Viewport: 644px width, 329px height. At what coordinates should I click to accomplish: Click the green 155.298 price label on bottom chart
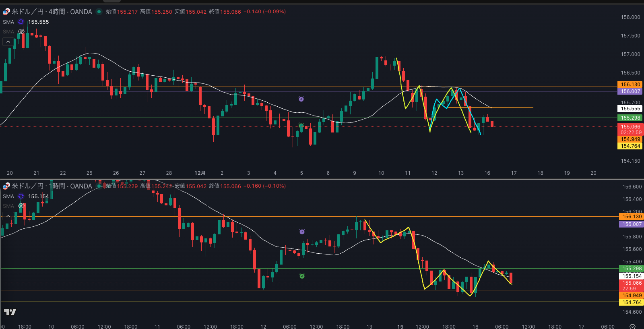click(x=632, y=269)
